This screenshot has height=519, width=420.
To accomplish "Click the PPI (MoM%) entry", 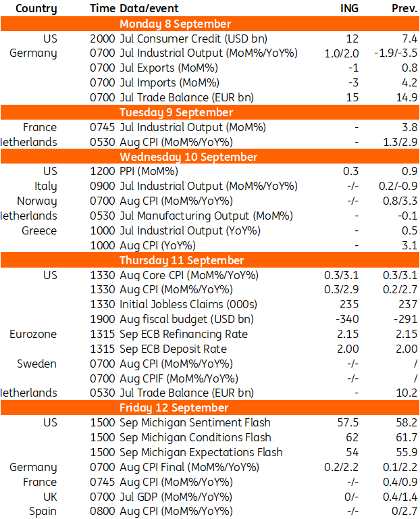I will 149,172.
